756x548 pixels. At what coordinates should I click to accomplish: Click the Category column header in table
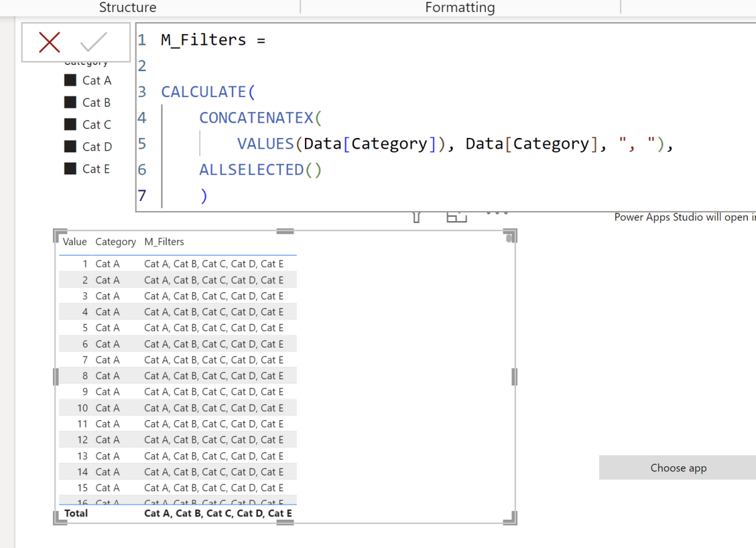[115, 241]
